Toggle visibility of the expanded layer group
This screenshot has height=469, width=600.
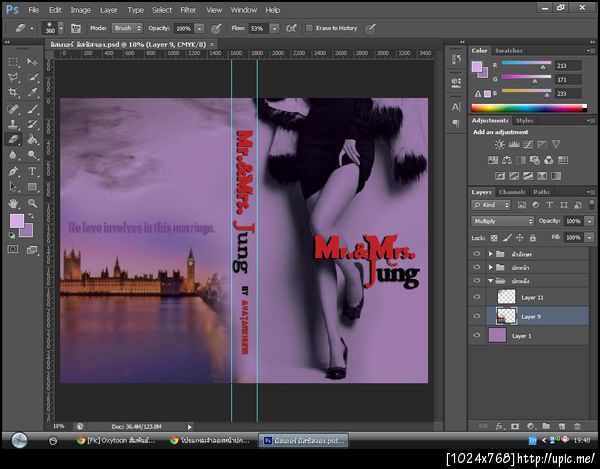(477, 280)
